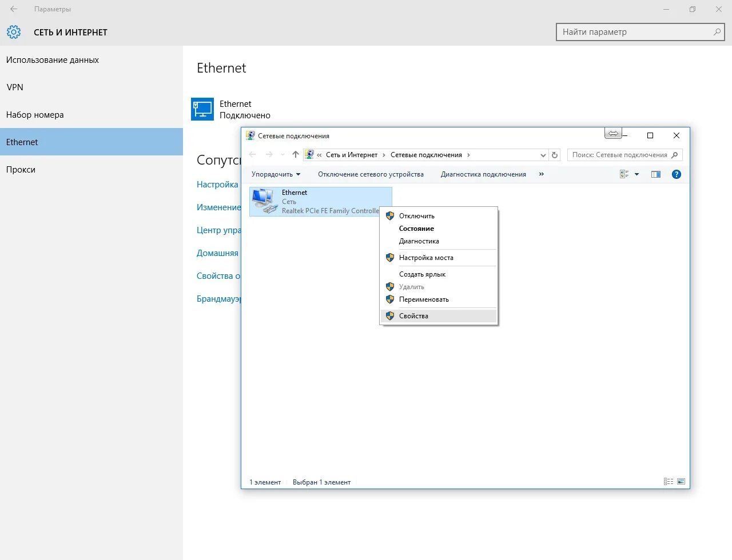Click the Найти параметр search field
This screenshot has height=560, width=732.
coord(640,32)
